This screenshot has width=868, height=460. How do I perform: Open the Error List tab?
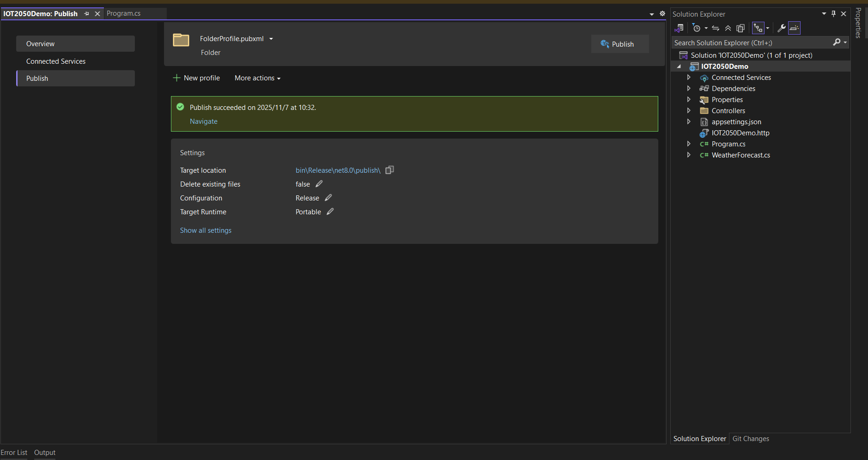(14, 453)
